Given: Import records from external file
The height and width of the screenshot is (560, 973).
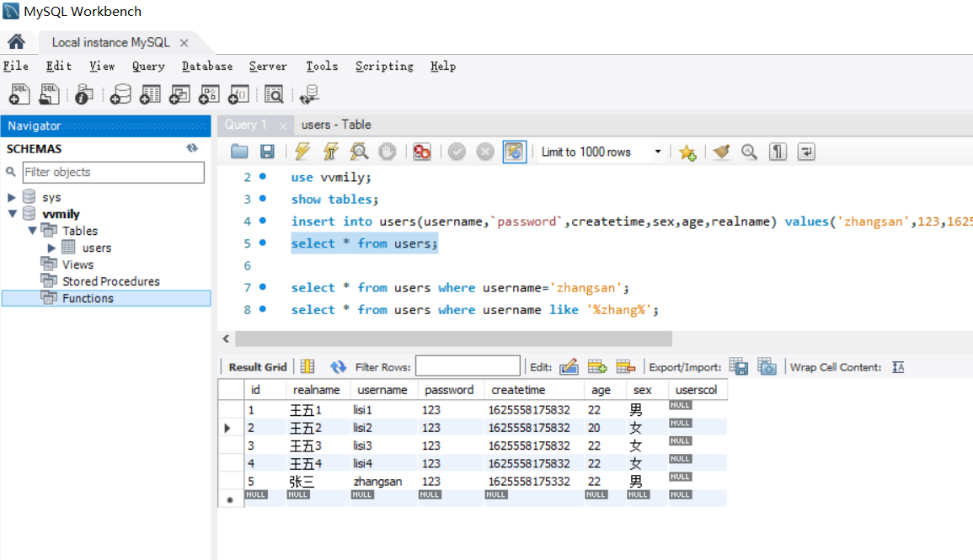Looking at the screenshot, I should 767,366.
